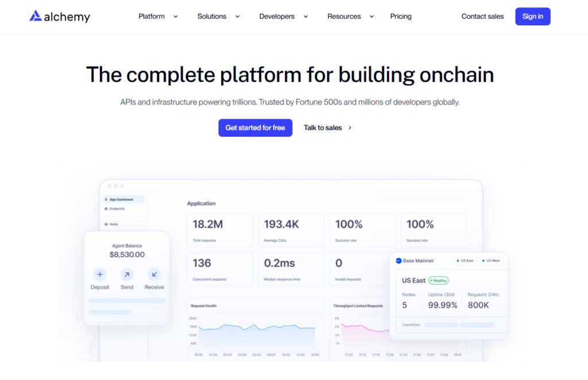
Task: Open the Contact sales link
Action: coord(482,17)
